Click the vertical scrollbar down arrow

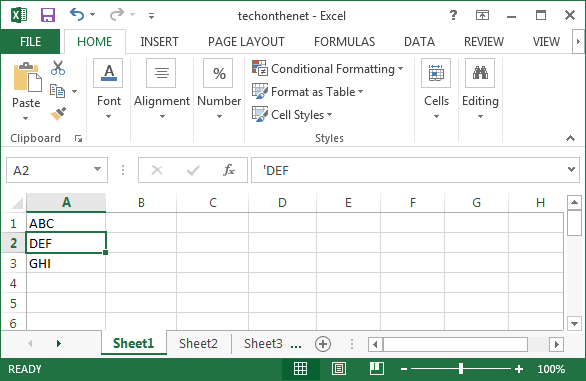pos(574,323)
